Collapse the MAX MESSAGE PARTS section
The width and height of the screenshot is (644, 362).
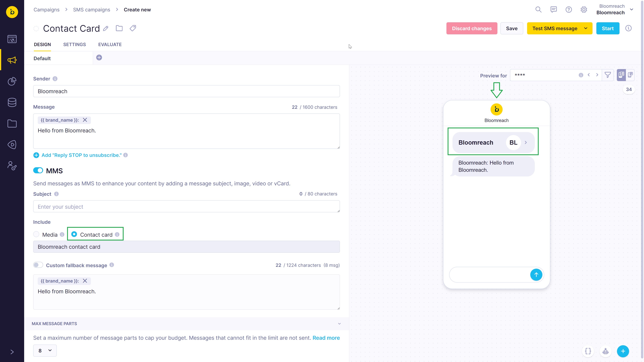(x=339, y=323)
